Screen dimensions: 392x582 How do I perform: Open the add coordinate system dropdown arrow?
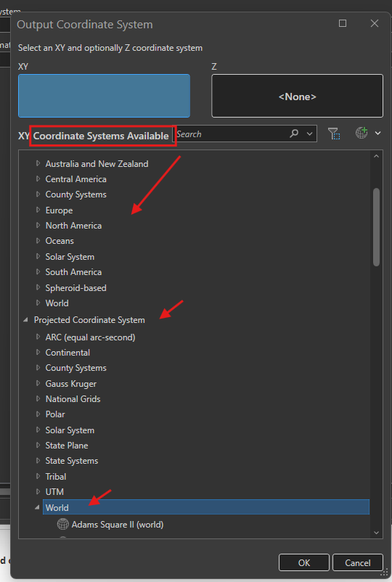point(378,134)
